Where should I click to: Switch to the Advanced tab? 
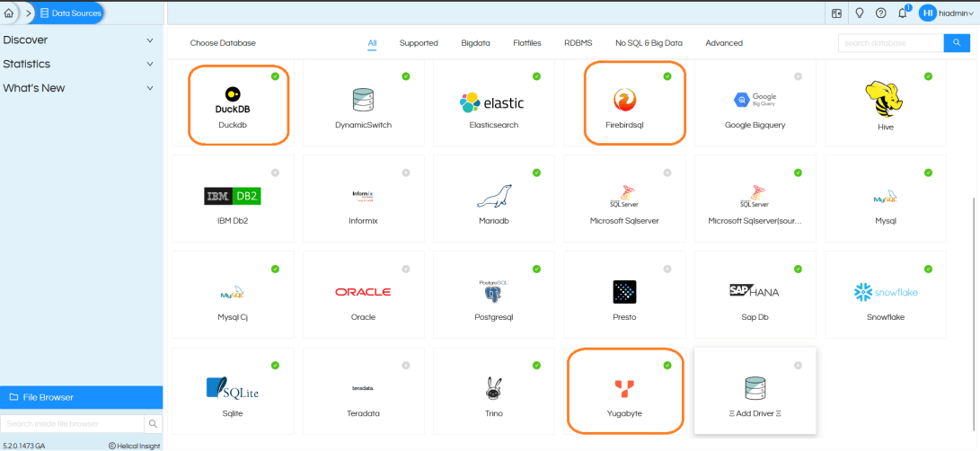(x=724, y=43)
